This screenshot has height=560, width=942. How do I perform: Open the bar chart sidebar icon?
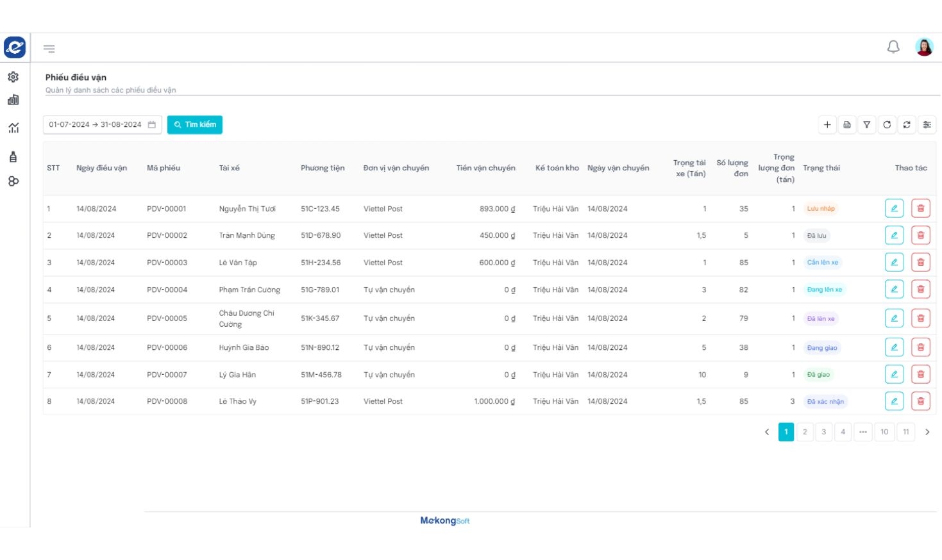(13, 100)
